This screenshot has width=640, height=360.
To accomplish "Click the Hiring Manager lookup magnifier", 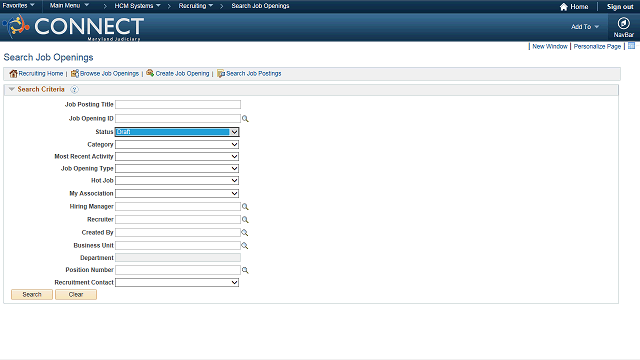I will (x=245, y=207).
